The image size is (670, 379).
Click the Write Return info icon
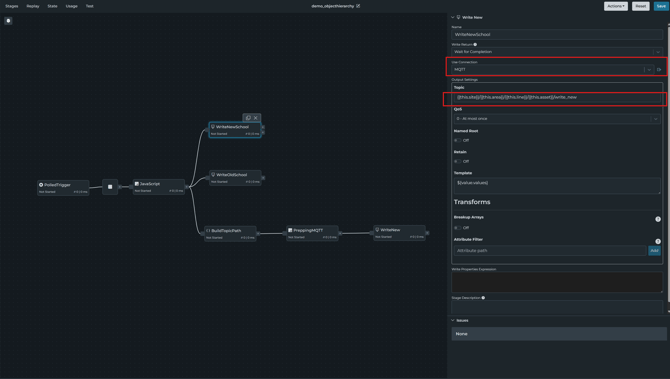(x=475, y=44)
